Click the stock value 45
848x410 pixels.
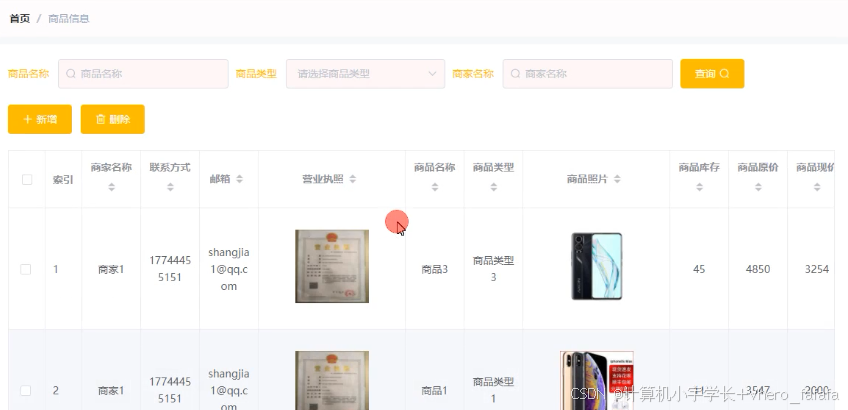pyautogui.click(x=699, y=269)
